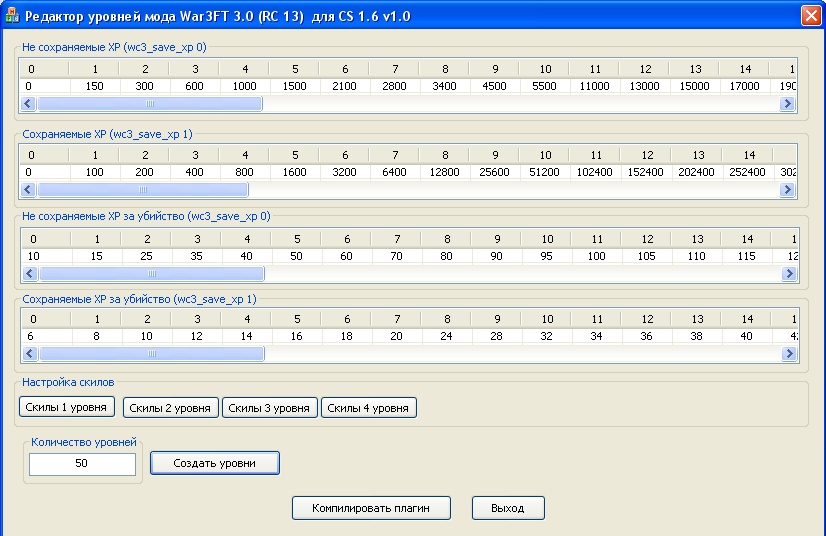826x536 pixels.
Task: Click scrollbar thumb of non-saved XP table
Action: click(150, 103)
